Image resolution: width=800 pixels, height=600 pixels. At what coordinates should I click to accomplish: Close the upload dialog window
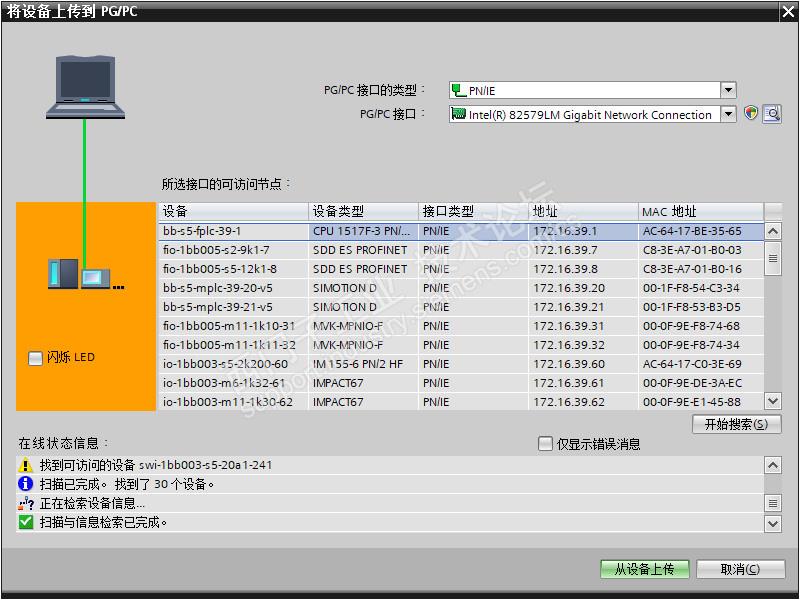point(788,12)
